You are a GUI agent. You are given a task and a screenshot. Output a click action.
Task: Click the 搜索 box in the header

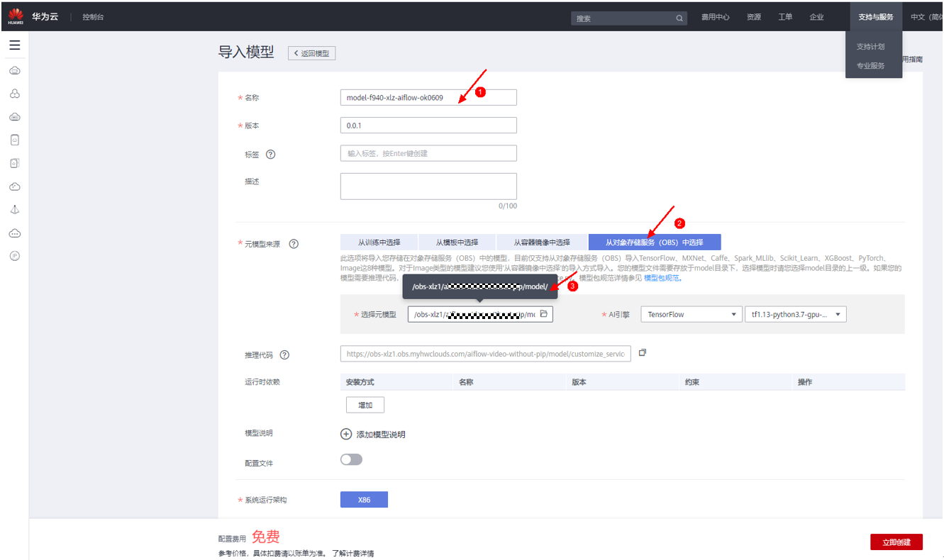click(629, 18)
